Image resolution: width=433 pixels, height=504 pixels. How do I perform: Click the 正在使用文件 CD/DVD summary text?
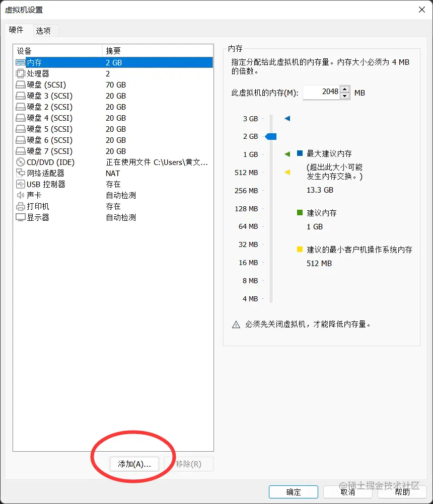tap(157, 162)
